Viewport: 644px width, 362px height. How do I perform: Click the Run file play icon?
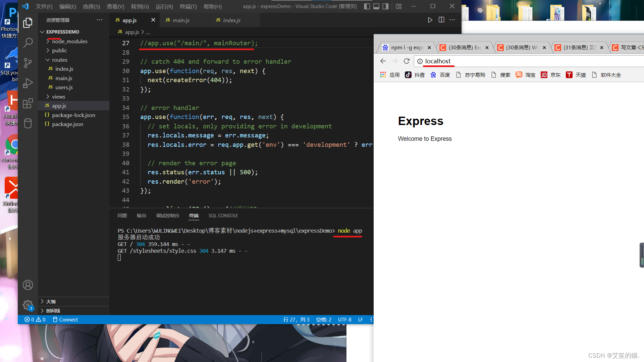click(x=430, y=20)
